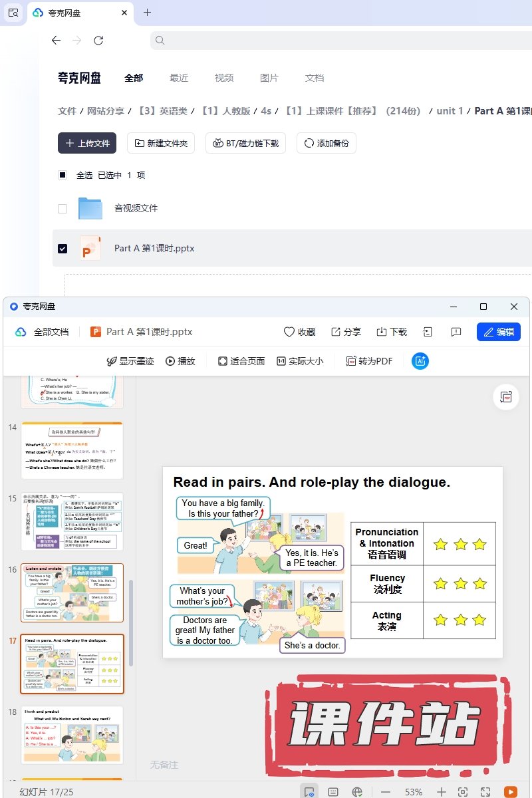Screen dimensions: 532x798
Task: Start slideshow with the orange play icon
Action: (510, 791)
